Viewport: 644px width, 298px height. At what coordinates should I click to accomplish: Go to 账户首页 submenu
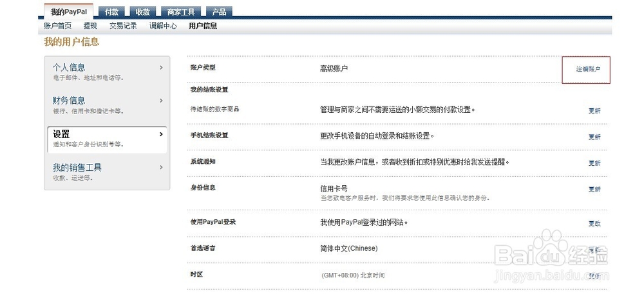pos(57,26)
